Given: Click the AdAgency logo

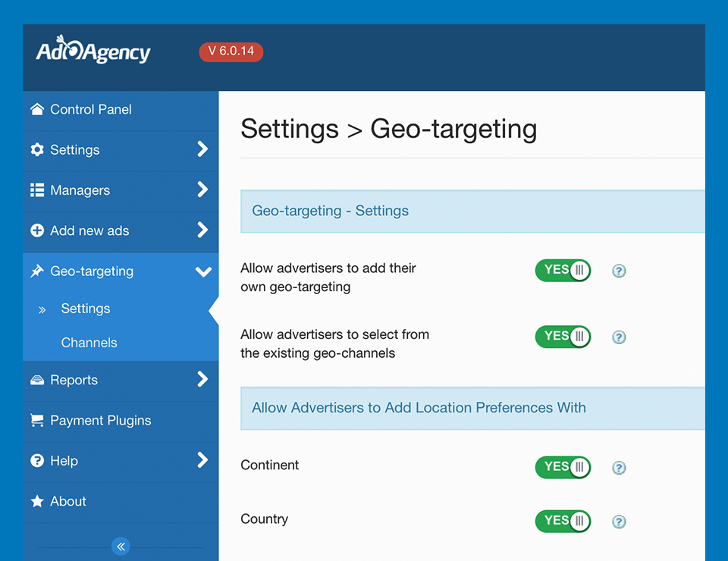Looking at the screenshot, I should (x=93, y=49).
